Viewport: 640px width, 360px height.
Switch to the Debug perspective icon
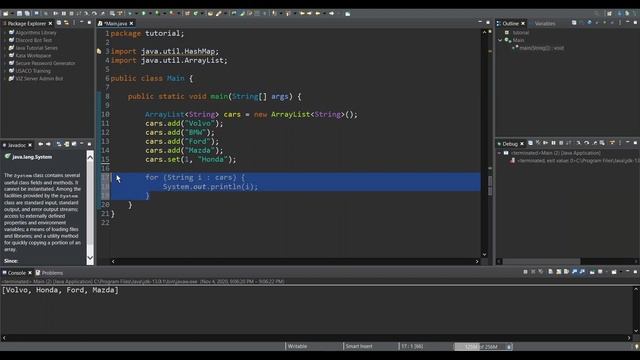pyautogui.click(x=627, y=13)
